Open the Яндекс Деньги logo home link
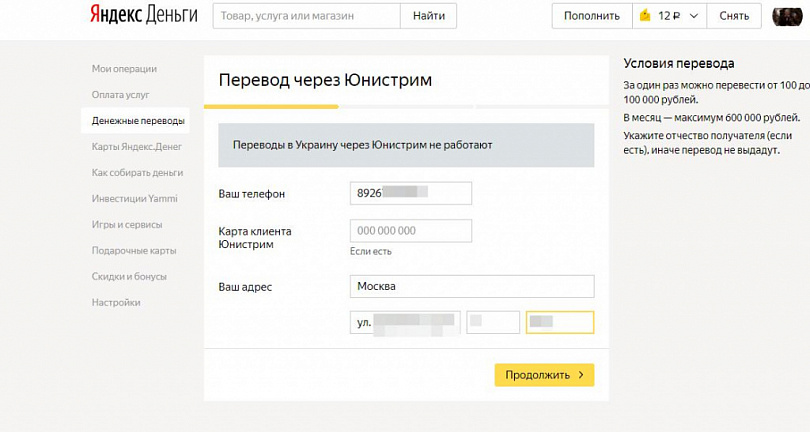810x432 pixels. click(144, 15)
